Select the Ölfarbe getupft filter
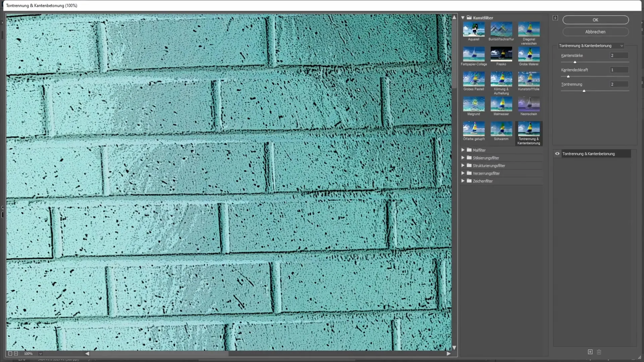The width and height of the screenshot is (644, 362). point(474,129)
